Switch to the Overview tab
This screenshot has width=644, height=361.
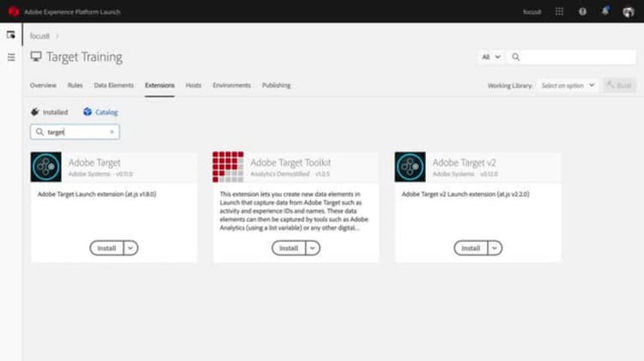point(43,86)
